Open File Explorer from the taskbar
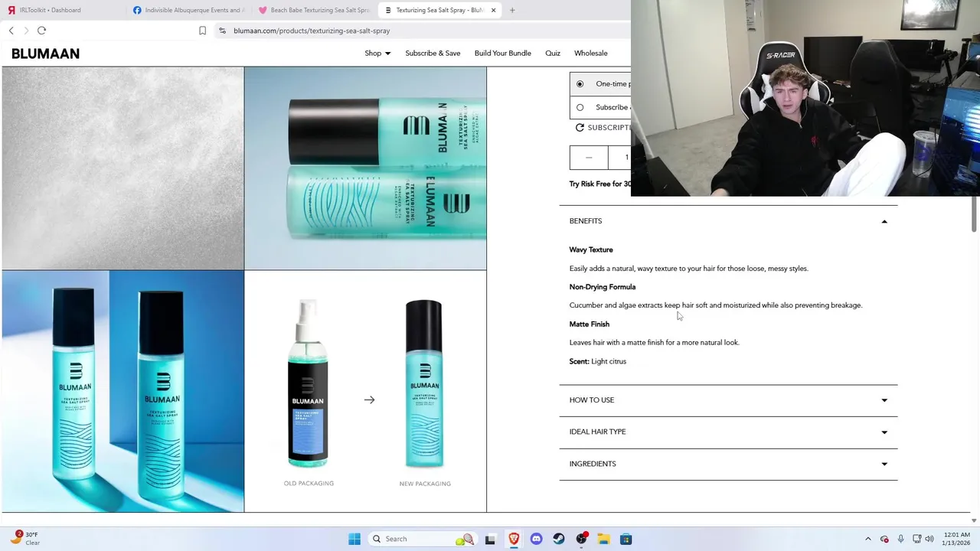 [603, 539]
